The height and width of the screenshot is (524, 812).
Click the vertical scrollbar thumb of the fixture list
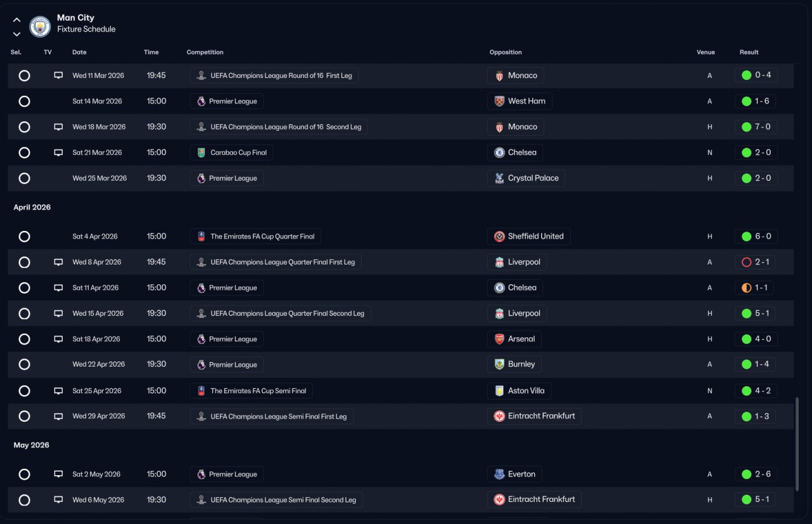tap(797, 444)
